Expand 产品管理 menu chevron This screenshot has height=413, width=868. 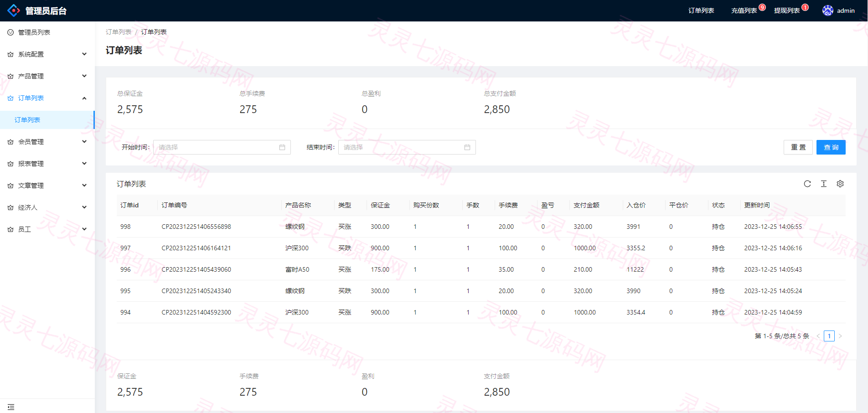click(84, 76)
